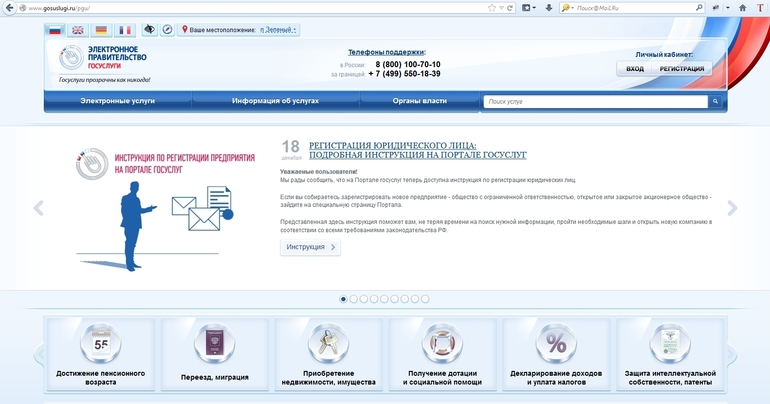Screen dimensions: 770x404
Task: Move life situations carousel to the right
Action: [732, 353]
